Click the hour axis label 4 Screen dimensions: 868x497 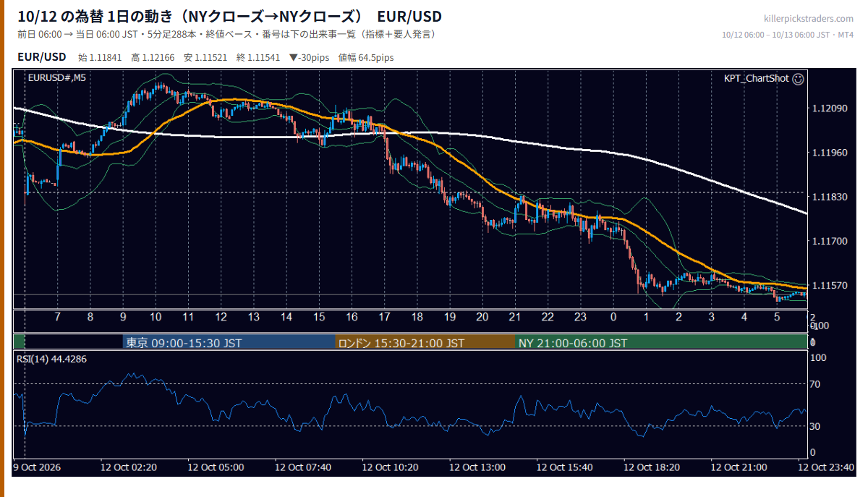[x=744, y=317]
